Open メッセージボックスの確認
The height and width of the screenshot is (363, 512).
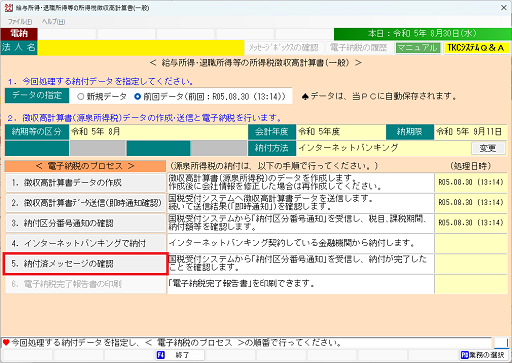tap(284, 48)
